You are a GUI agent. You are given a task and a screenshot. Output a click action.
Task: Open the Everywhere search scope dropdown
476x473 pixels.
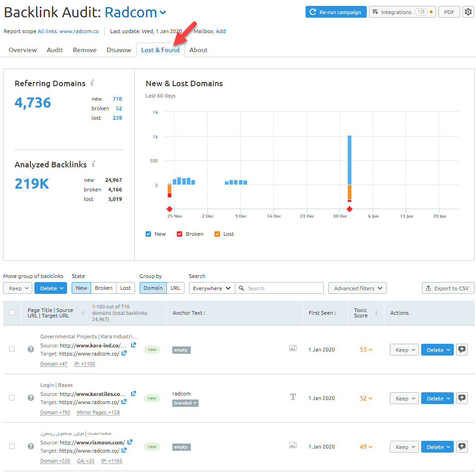coord(212,288)
